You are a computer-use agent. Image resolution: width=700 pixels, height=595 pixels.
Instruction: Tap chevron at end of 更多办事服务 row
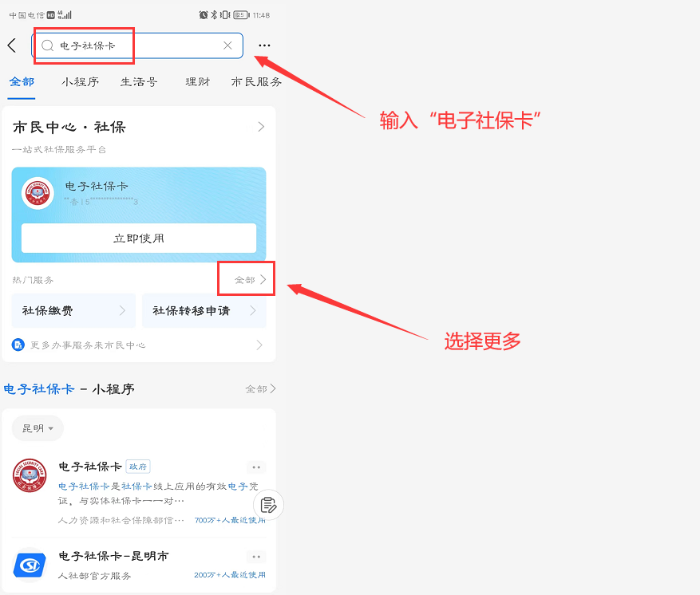click(x=259, y=345)
